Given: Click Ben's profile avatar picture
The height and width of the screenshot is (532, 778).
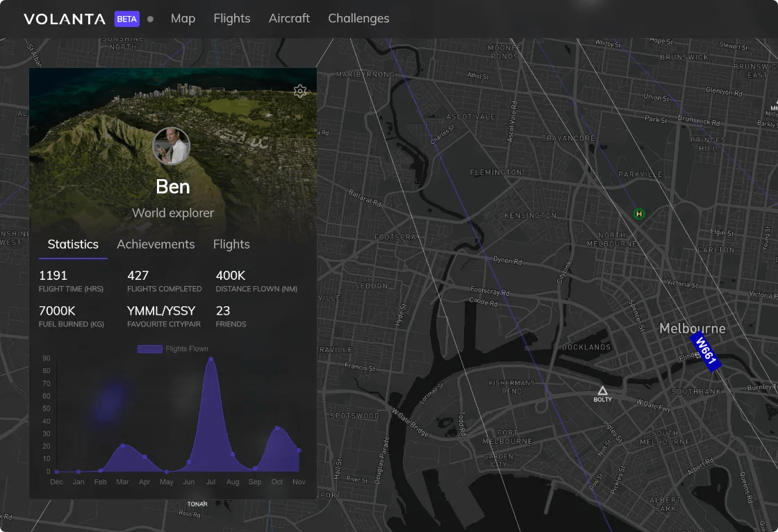Looking at the screenshot, I should pyautogui.click(x=172, y=147).
